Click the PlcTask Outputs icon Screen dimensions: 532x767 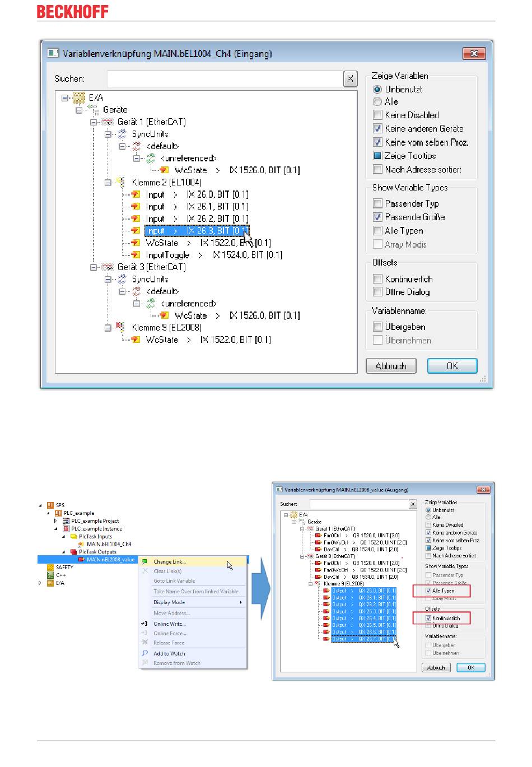tap(74, 552)
